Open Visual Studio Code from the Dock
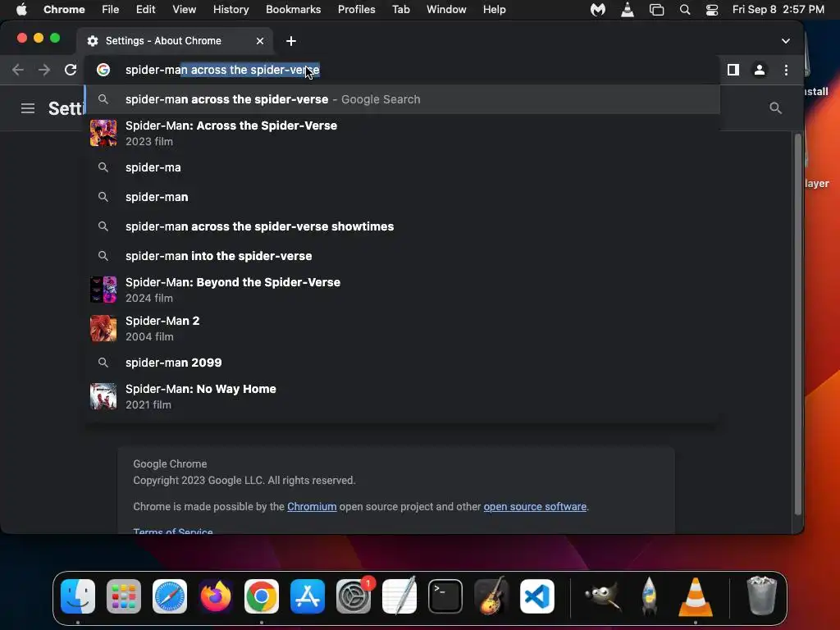The width and height of the screenshot is (840, 630). tap(537, 596)
